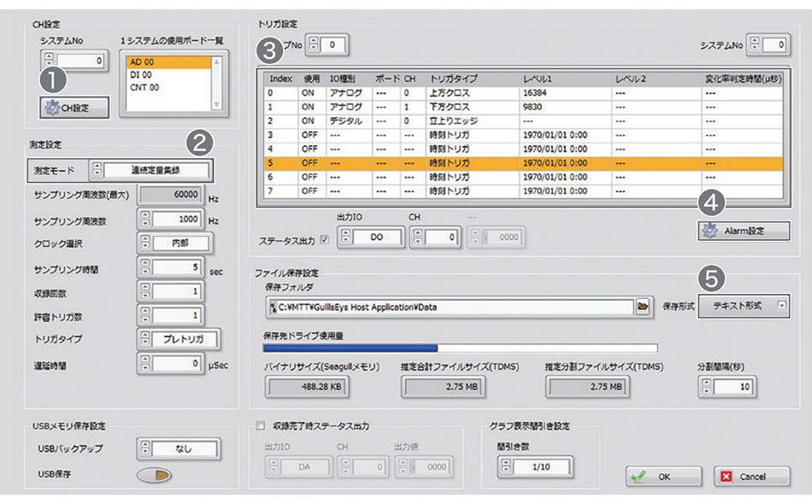Click the 収録回数 field
812x504 pixels.
pyautogui.click(x=175, y=291)
